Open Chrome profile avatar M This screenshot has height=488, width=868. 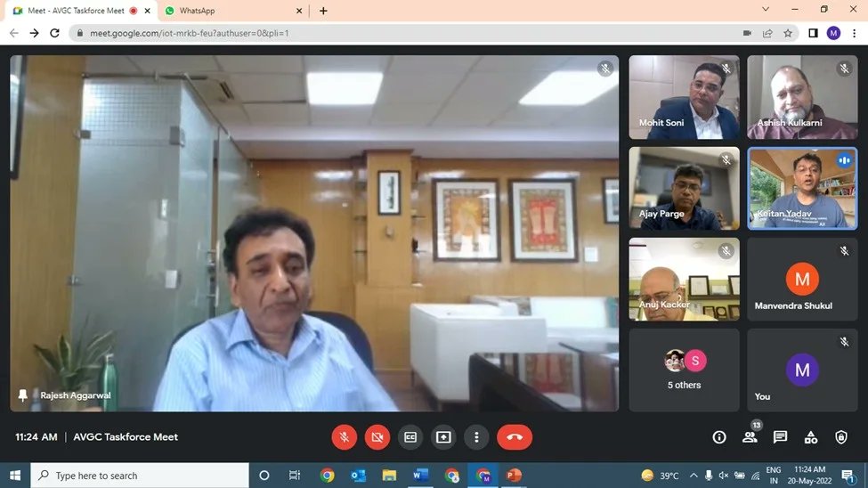point(833,33)
